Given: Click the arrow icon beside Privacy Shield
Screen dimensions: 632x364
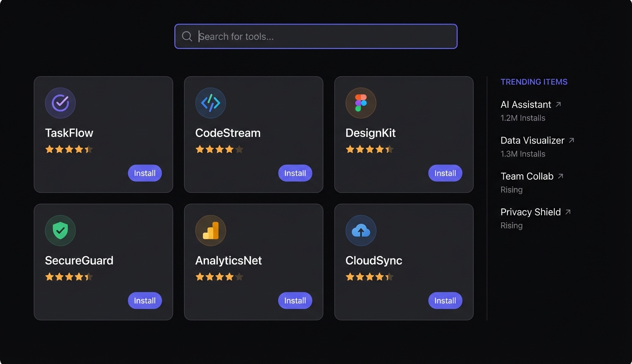Looking at the screenshot, I should click(568, 212).
